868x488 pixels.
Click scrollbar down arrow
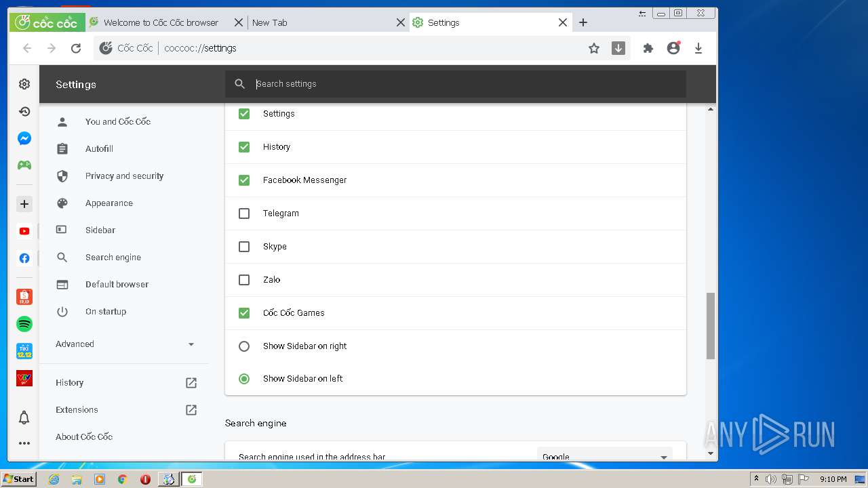711,453
